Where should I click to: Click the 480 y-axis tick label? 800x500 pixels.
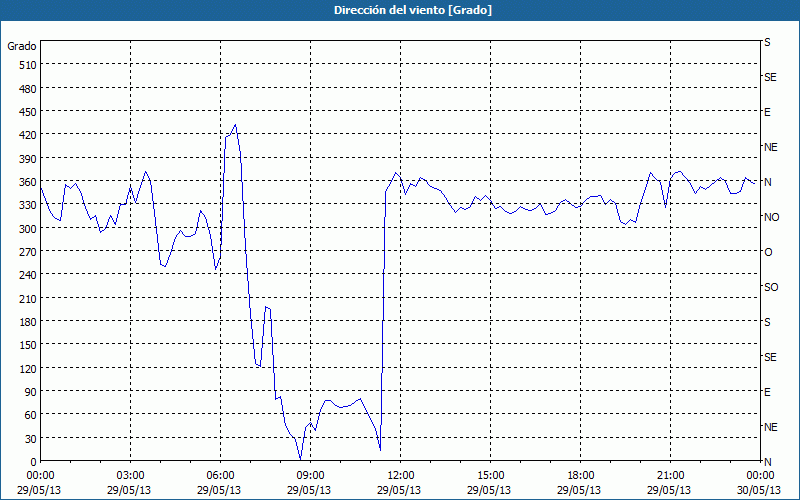pos(28,89)
